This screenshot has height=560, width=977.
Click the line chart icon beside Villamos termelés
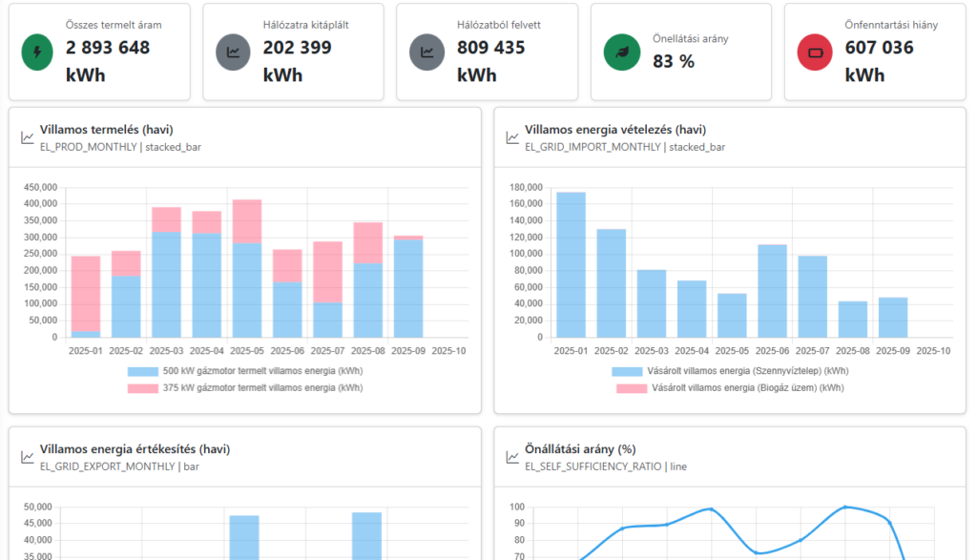point(28,137)
